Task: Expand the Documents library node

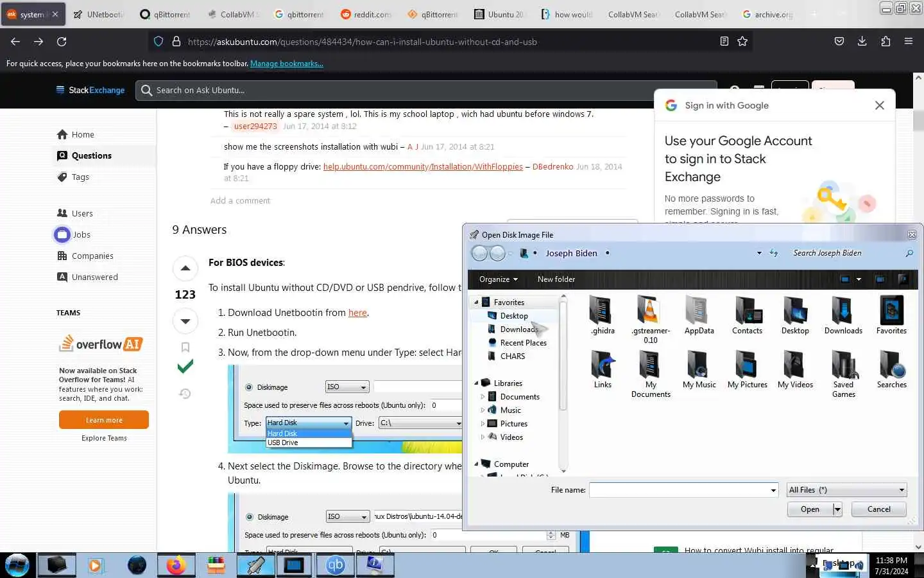Action: pos(483,397)
